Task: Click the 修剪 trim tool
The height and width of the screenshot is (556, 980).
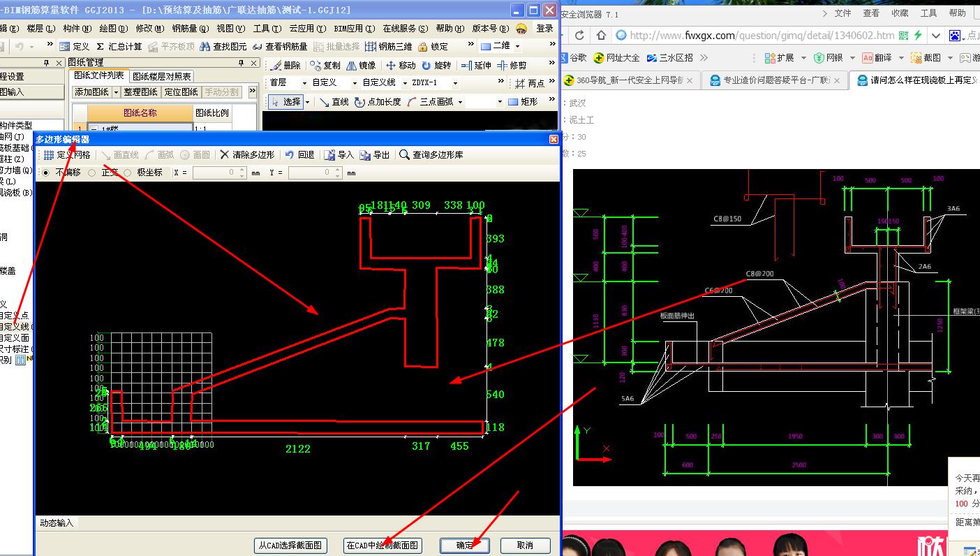Action: tap(512, 65)
